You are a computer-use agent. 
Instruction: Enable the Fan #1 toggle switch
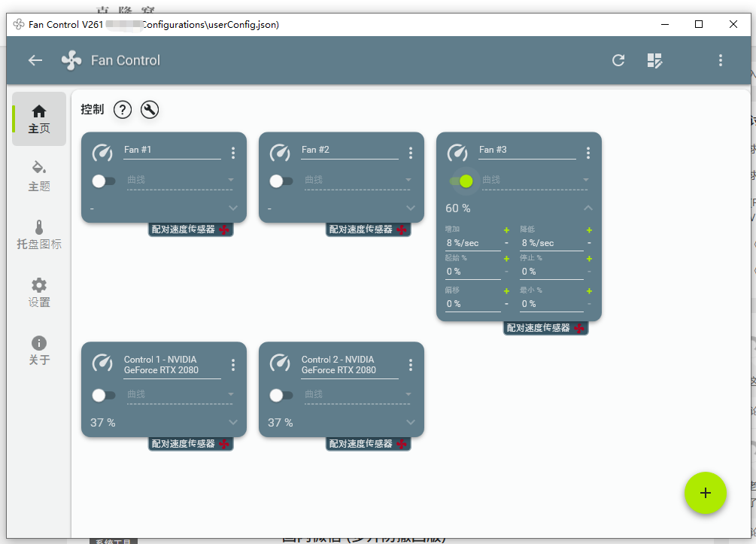103,181
